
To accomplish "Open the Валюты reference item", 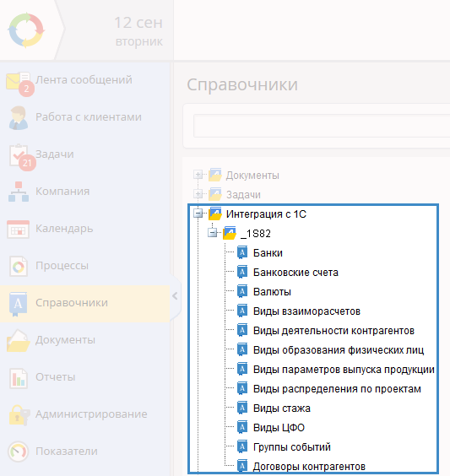I will coord(272,292).
